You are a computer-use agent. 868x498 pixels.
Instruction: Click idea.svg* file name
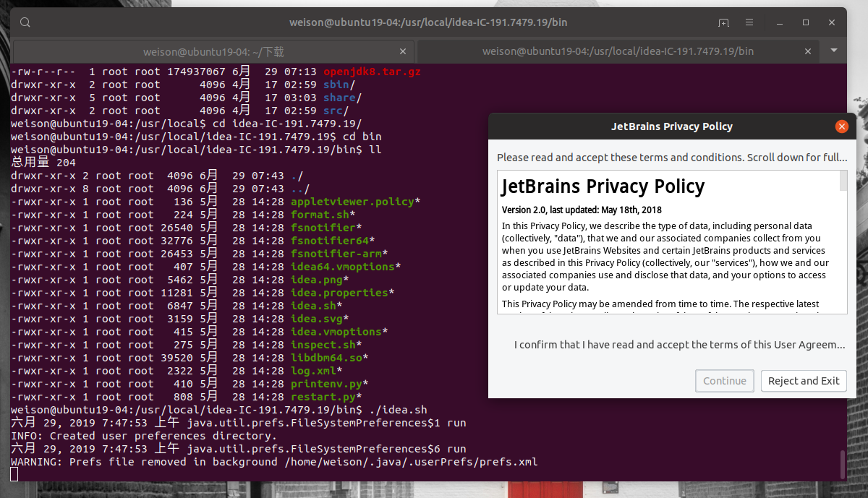[x=320, y=319]
